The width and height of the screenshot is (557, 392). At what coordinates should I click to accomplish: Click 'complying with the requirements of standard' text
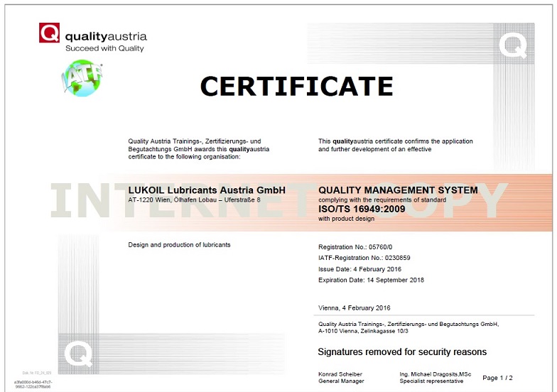(x=382, y=200)
